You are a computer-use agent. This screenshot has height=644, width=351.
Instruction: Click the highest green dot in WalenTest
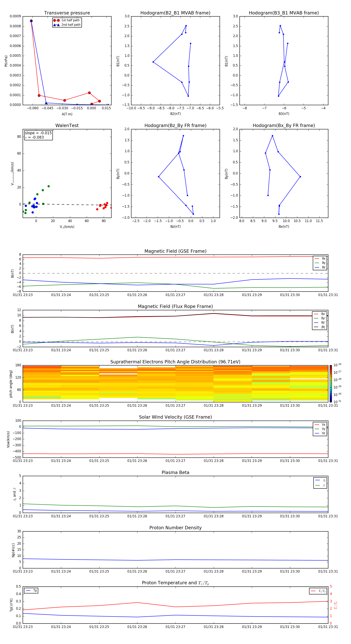(49, 186)
